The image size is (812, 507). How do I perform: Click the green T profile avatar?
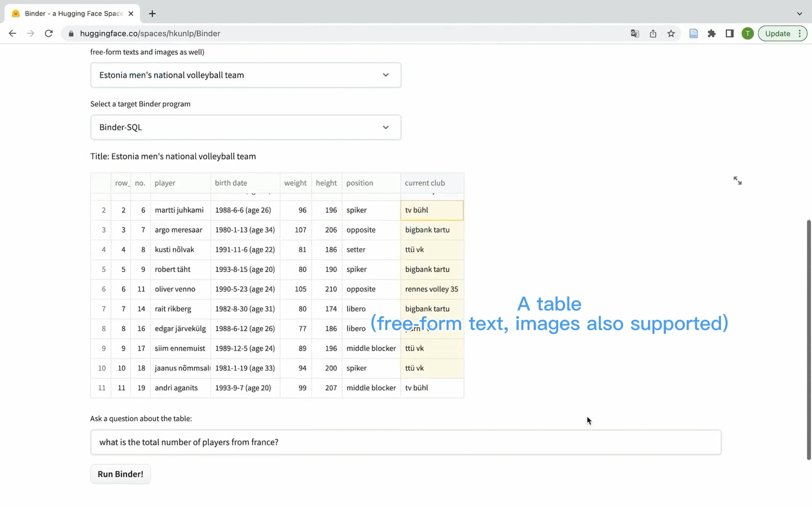[x=747, y=33]
